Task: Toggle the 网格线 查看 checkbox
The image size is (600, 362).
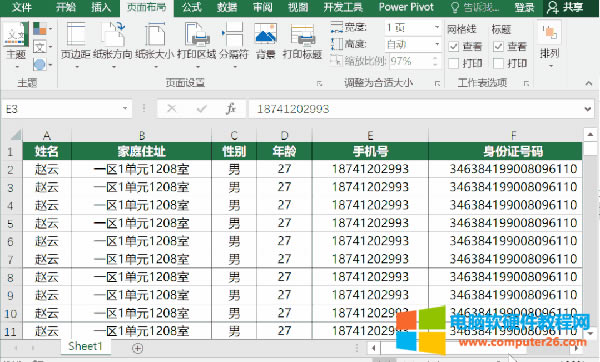Action: click(x=453, y=47)
